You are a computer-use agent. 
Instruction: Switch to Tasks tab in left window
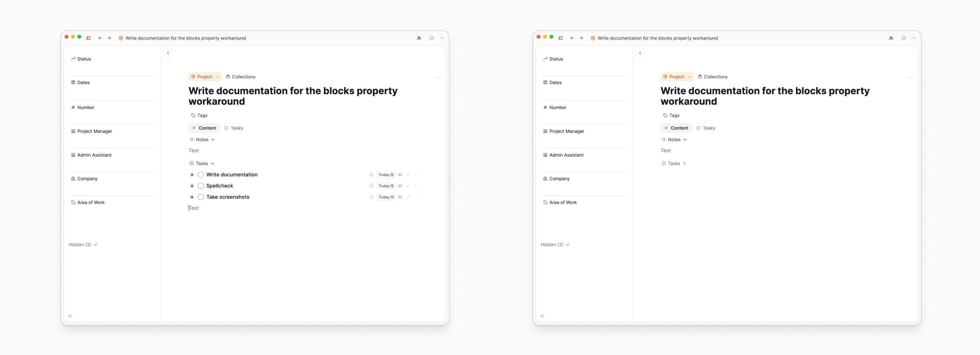click(234, 128)
